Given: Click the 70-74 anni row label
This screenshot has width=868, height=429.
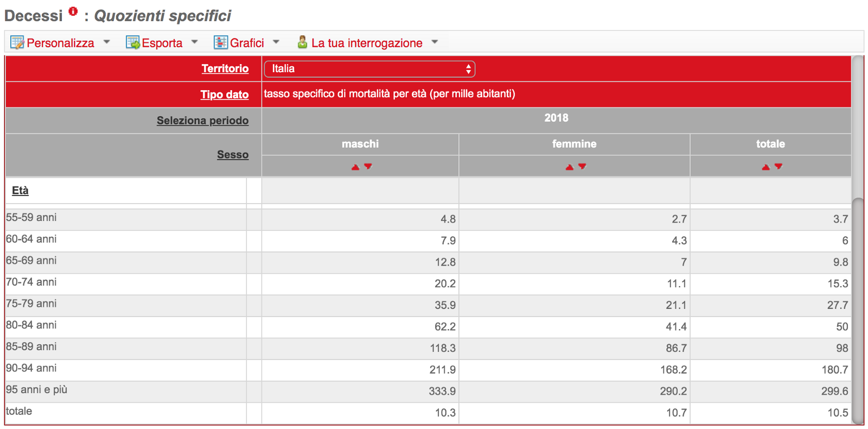Looking at the screenshot, I should 31,282.
